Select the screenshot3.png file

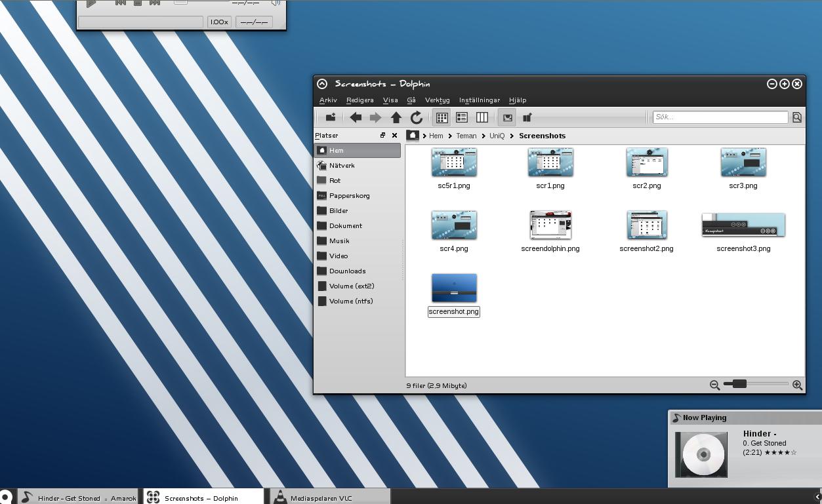coord(743,232)
